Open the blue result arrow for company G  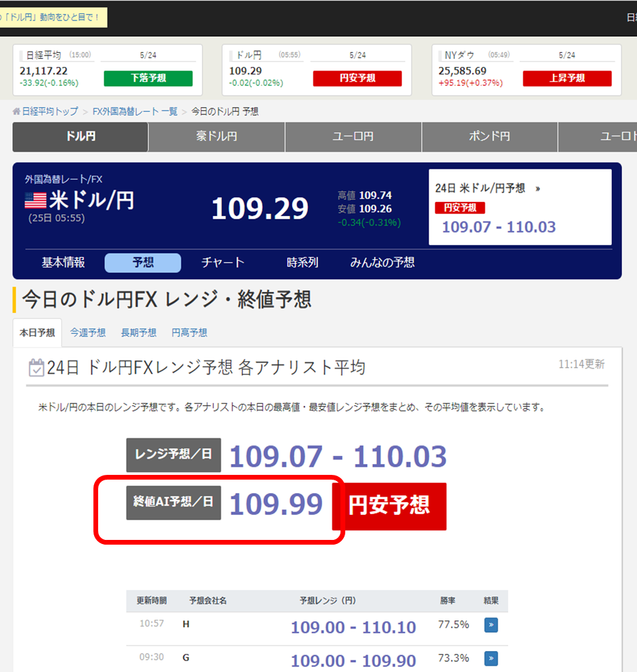(491, 658)
